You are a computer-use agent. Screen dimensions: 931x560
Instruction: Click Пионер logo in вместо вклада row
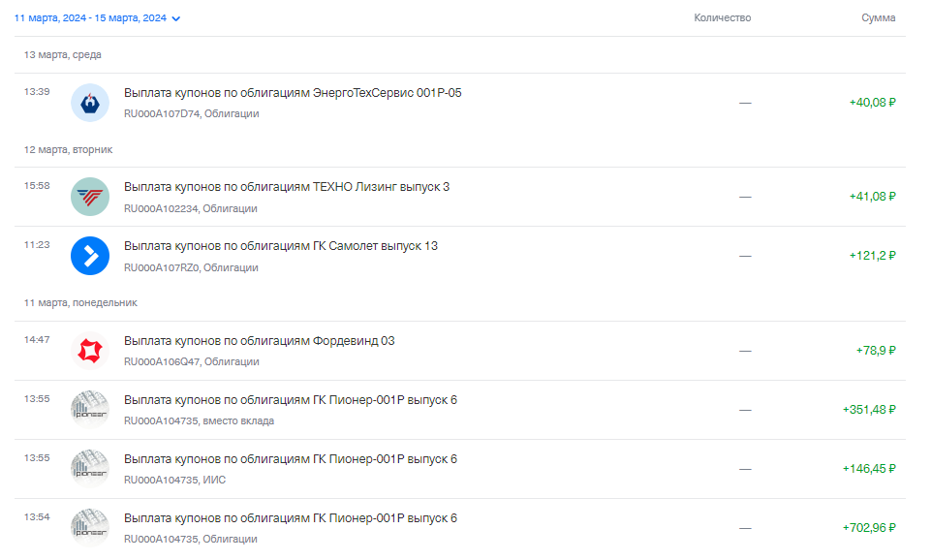tap(90, 410)
